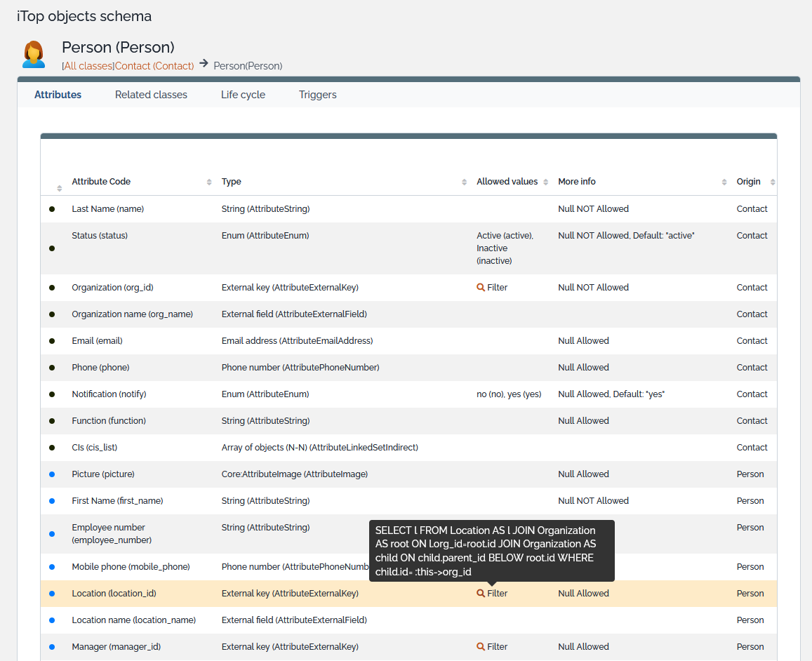Click the Origin column header text

(748, 182)
